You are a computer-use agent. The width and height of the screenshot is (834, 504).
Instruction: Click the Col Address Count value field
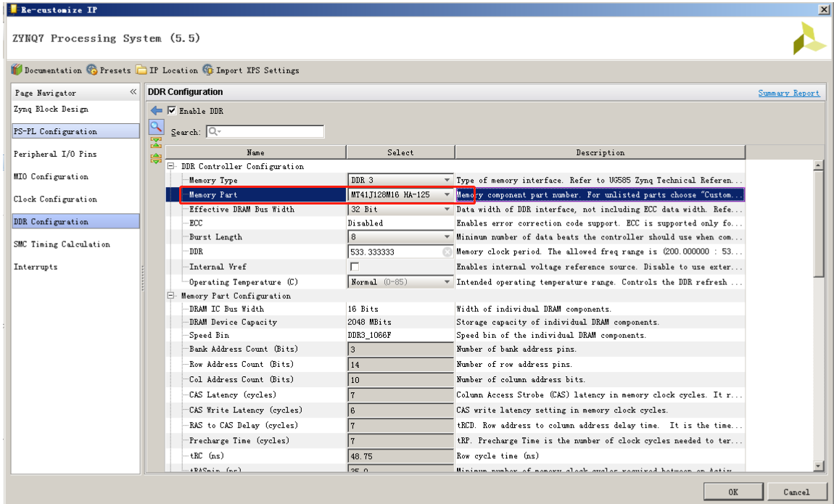(x=400, y=379)
